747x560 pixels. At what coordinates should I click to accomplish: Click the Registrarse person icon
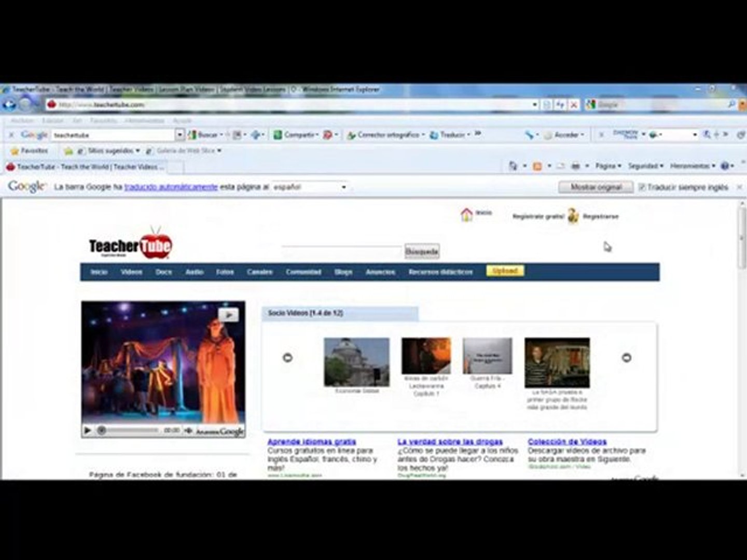click(x=573, y=216)
